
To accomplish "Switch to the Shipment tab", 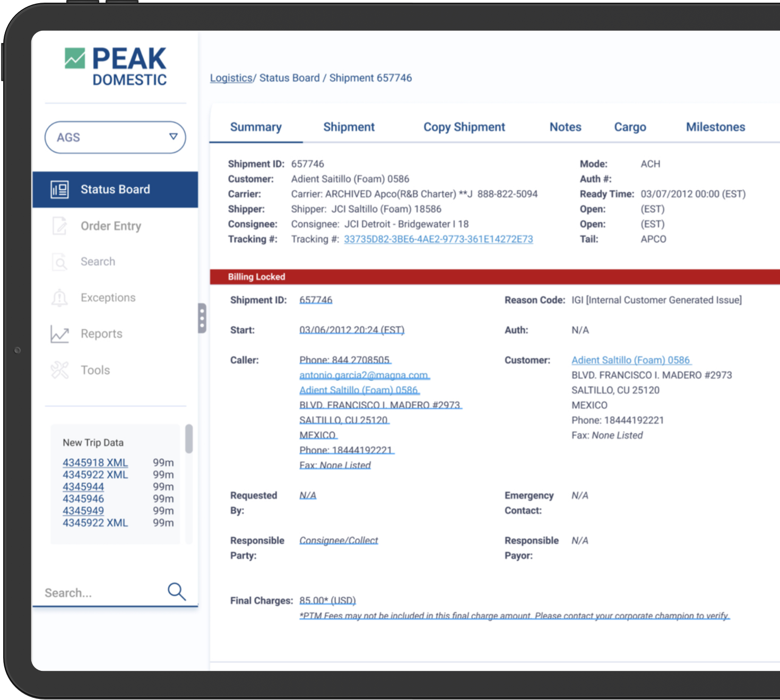I will (x=349, y=127).
